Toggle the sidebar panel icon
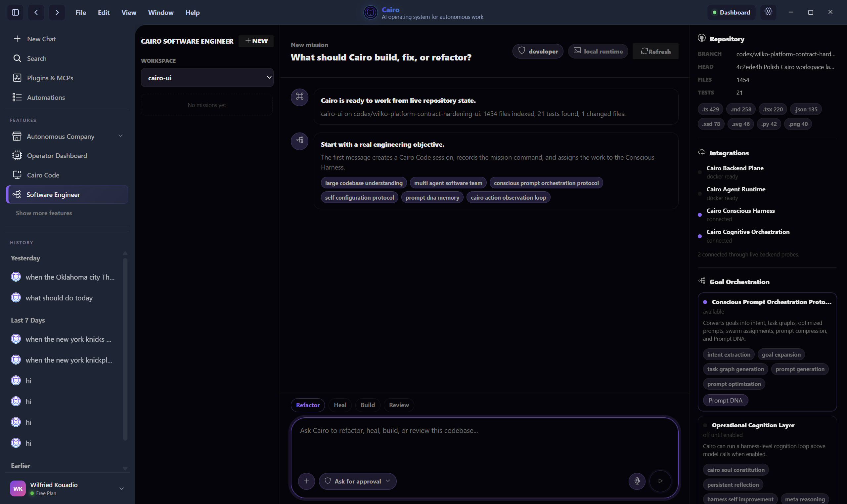The image size is (847, 504). click(15, 13)
